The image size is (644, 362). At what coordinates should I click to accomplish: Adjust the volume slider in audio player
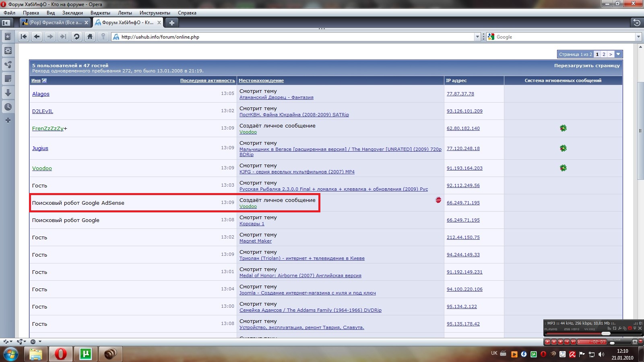(x=612, y=343)
